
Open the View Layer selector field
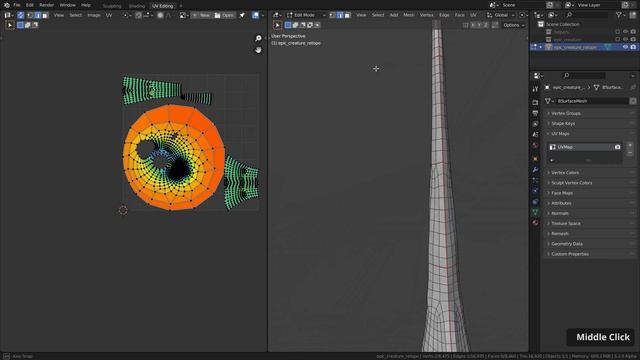coord(598,5)
